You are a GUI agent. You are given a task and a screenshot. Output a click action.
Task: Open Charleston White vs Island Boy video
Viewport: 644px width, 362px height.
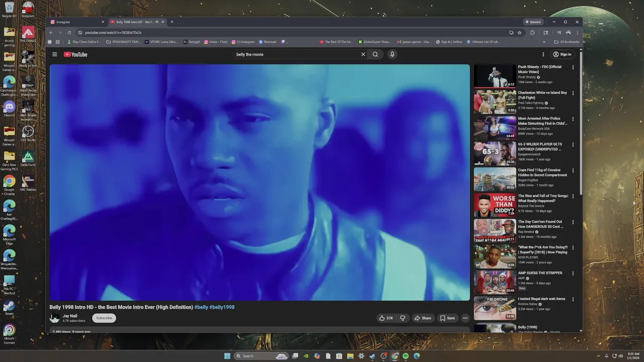coord(495,102)
